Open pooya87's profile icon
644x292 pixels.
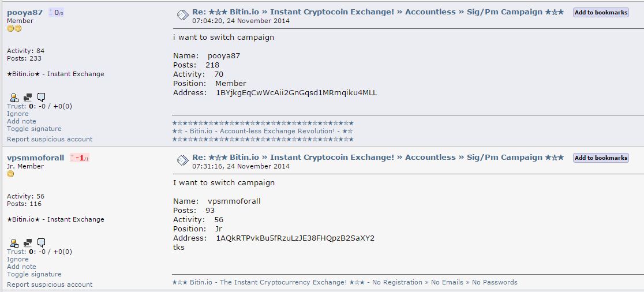pyautogui.click(x=14, y=98)
